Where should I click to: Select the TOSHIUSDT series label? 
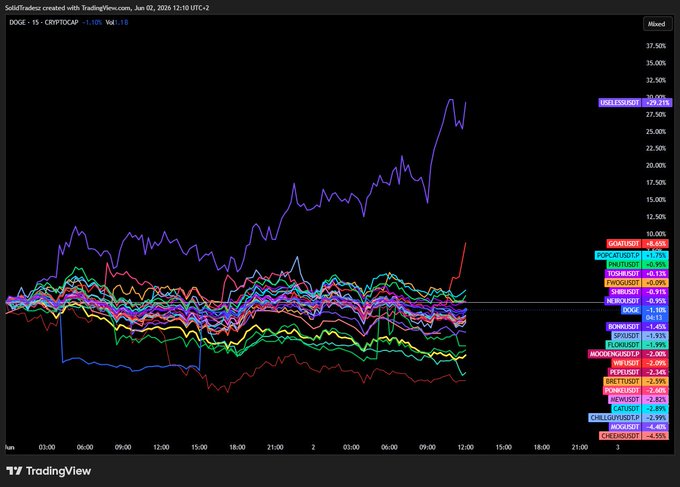pyautogui.click(x=623, y=274)
